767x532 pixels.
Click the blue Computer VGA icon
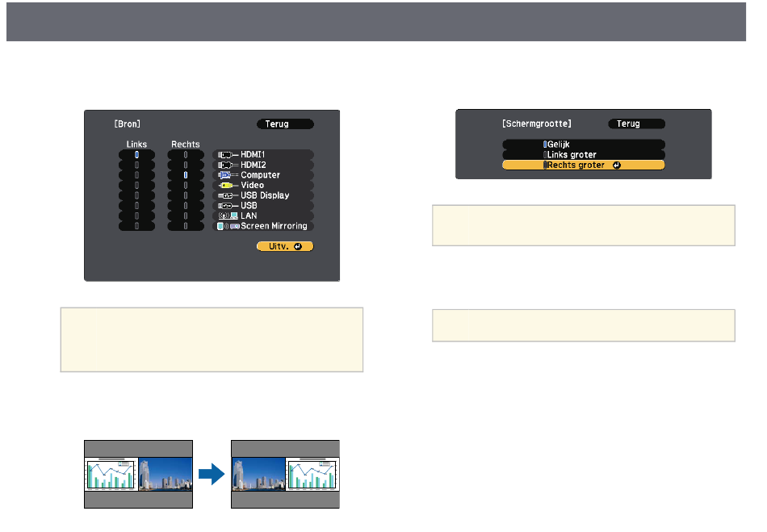(x=228, y=175)
